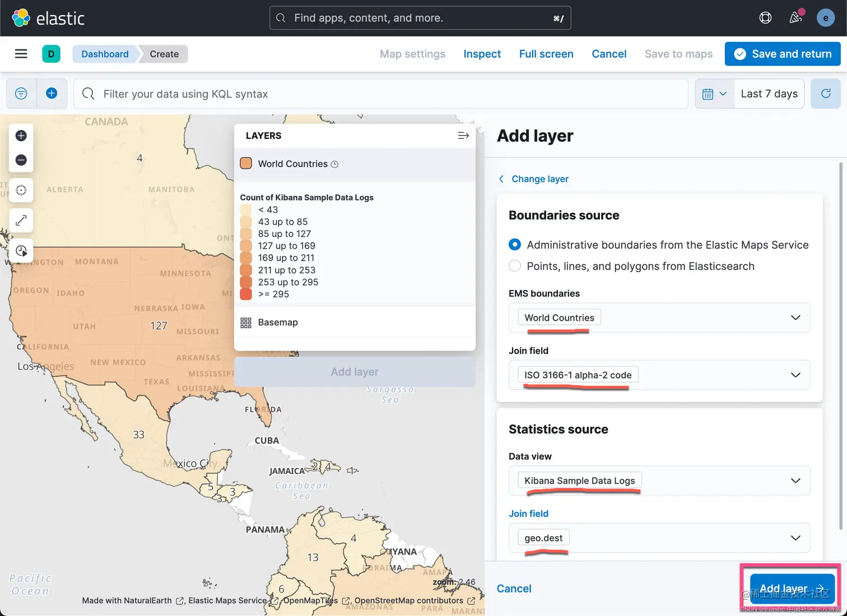Screen dimensions: 847x616
Task: Click the Create breadcrumb
Action: pyautogui.click(x=164, y=54)
